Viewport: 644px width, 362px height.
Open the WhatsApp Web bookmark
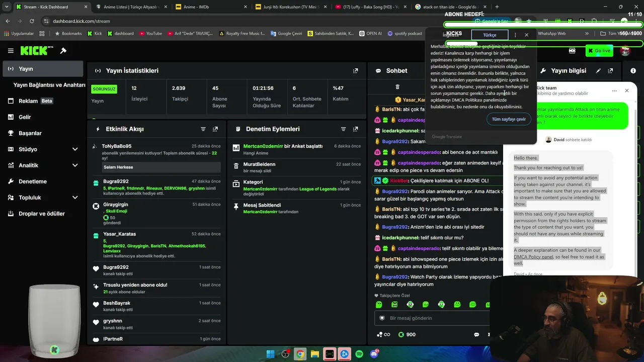pos(551,34)
